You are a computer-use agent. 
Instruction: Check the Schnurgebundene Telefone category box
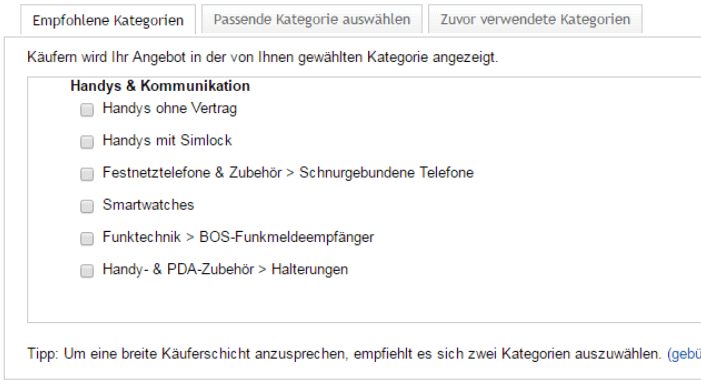87,174
